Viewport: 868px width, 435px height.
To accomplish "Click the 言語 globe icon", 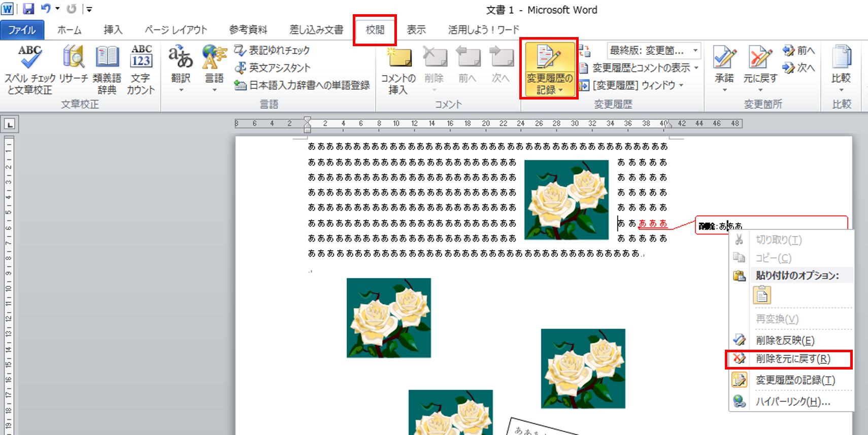I will 214,57.
